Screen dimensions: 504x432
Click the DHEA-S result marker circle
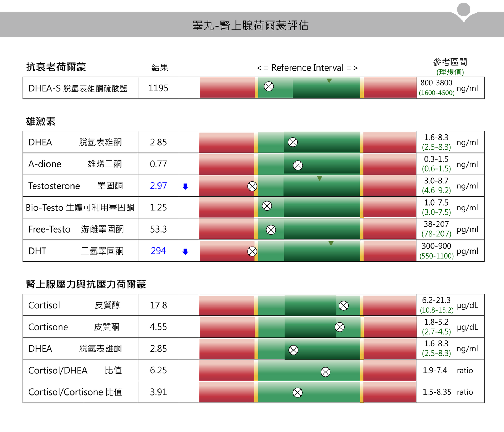tap(269, 86)
